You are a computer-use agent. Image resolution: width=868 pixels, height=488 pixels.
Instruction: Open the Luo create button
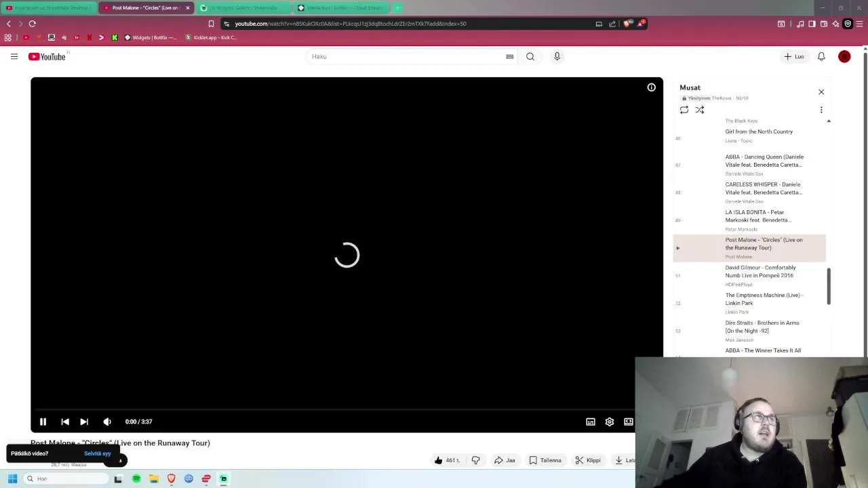(793, 56)
